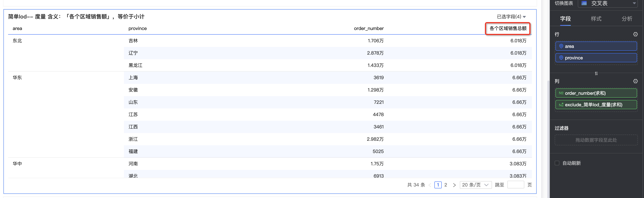This screenshot has height=198, width=644.
Task: Click the 吉林 province cell
Action: point(133,41)
